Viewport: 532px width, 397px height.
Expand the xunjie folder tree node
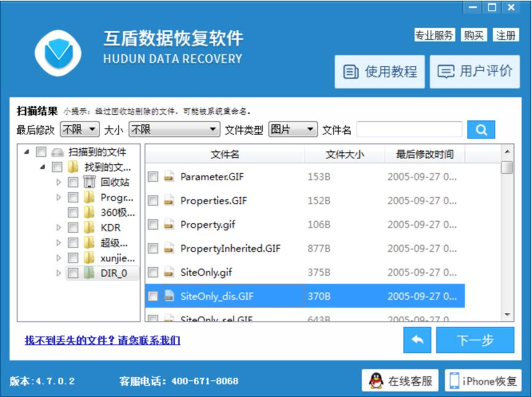tap(59, 258)
